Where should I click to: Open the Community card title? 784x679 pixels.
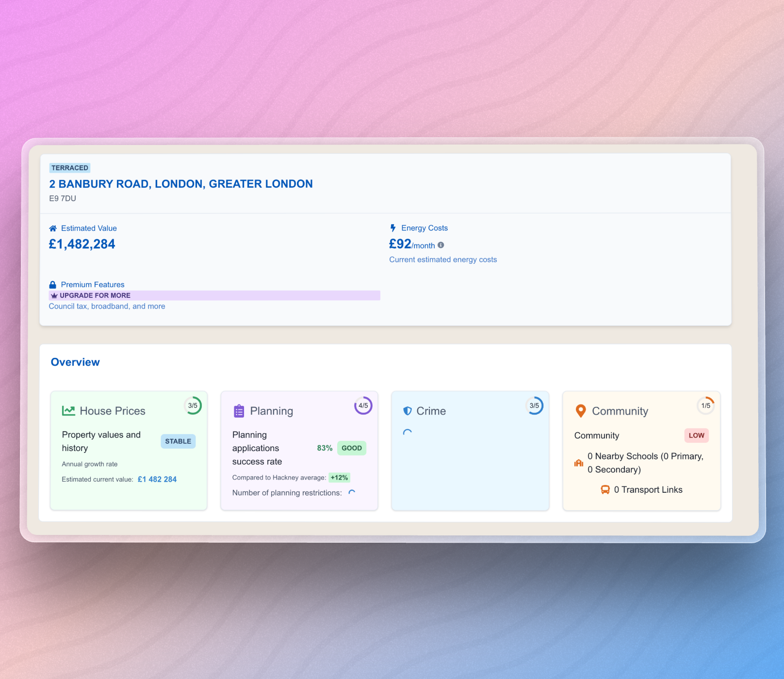620,411
